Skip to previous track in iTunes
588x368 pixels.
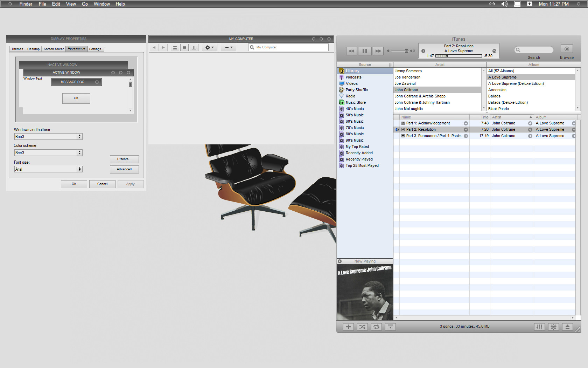(351, 51)
